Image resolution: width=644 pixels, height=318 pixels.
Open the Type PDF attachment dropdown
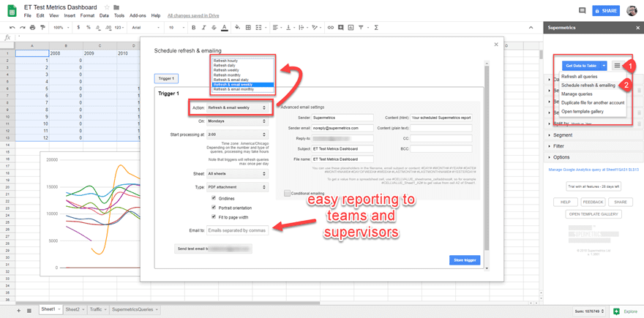(x=237, y=187)
